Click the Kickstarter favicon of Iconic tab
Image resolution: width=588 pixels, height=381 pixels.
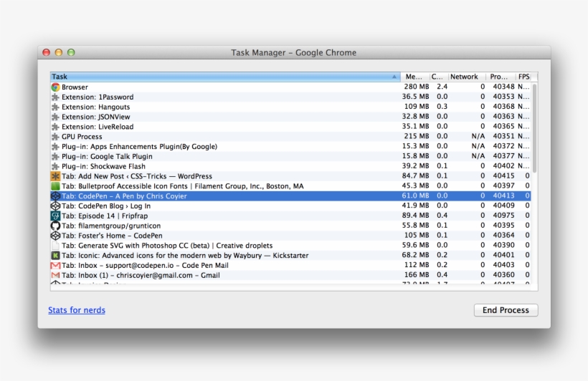[55, 256]
